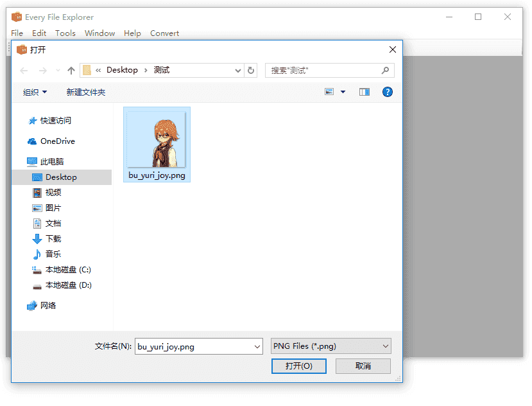Open the Window menu in Every File Explorer
This screenshot has height=406, width=532.
pyautogui.click(x=99, y=33)
